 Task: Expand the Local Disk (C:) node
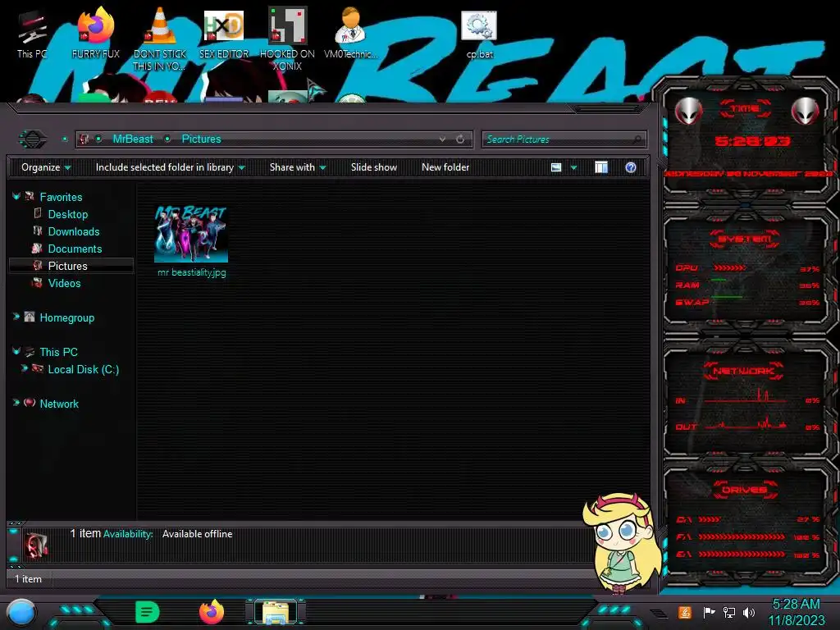[x=24, y=368]
